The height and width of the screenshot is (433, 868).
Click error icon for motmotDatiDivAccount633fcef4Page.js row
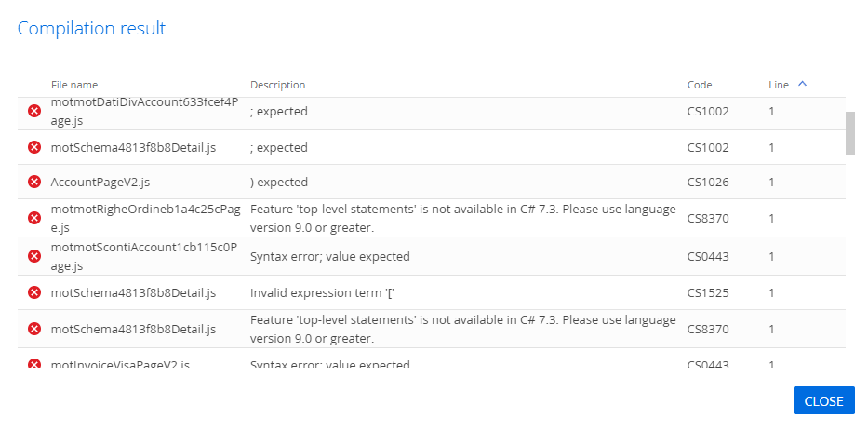click(34, 112)
